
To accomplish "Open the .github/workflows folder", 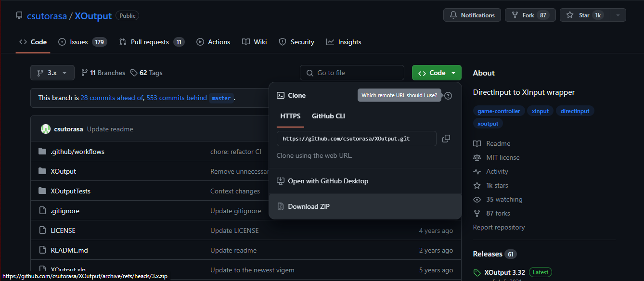I will click(77, 152).
